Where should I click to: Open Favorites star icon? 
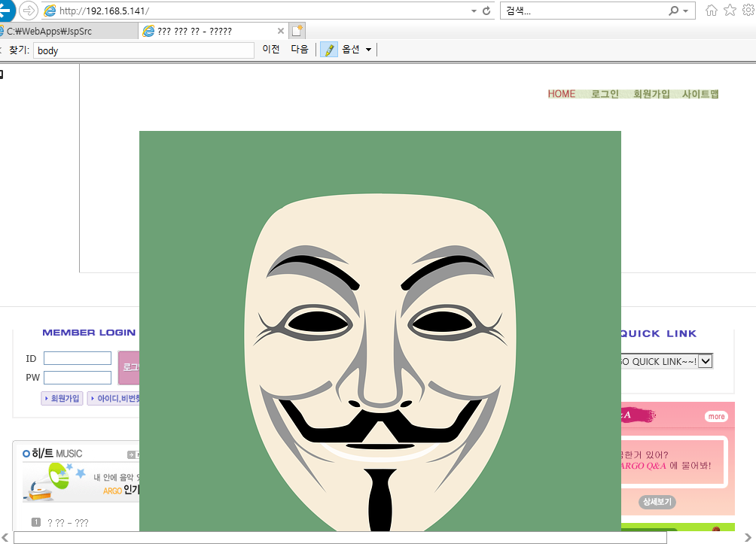(x=730, y=10)
